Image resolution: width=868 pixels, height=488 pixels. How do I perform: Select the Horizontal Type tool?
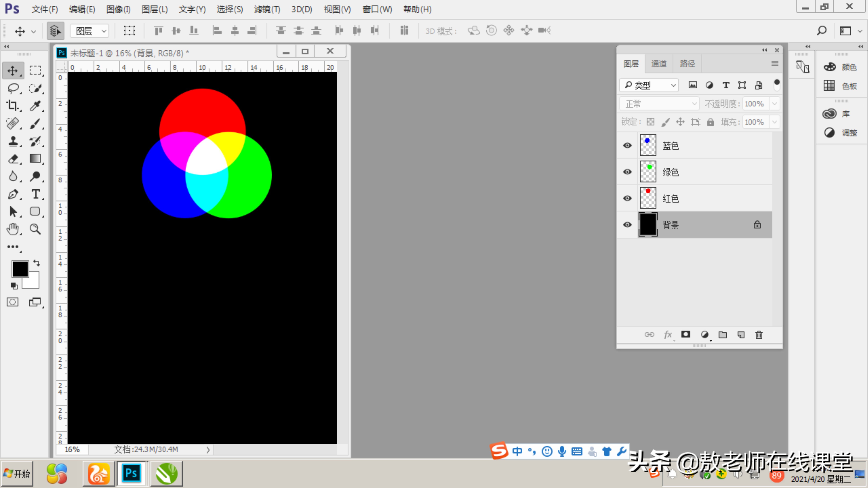[35, 194]
